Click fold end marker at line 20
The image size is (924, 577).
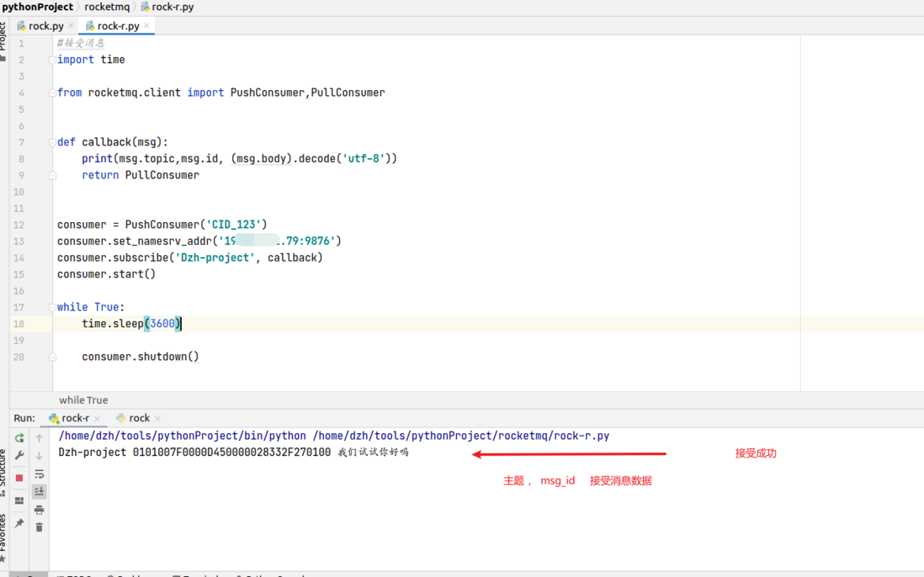point(52,357)
